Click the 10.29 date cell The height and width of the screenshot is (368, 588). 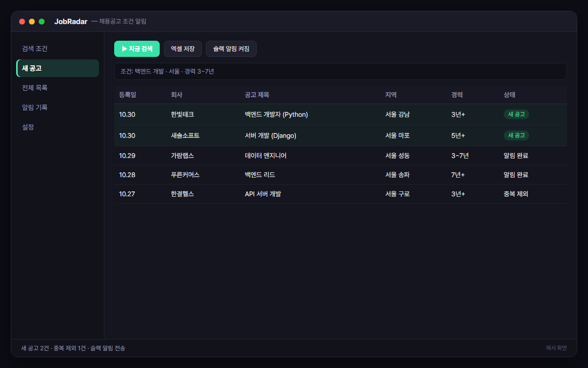click(x=127, y=156)
